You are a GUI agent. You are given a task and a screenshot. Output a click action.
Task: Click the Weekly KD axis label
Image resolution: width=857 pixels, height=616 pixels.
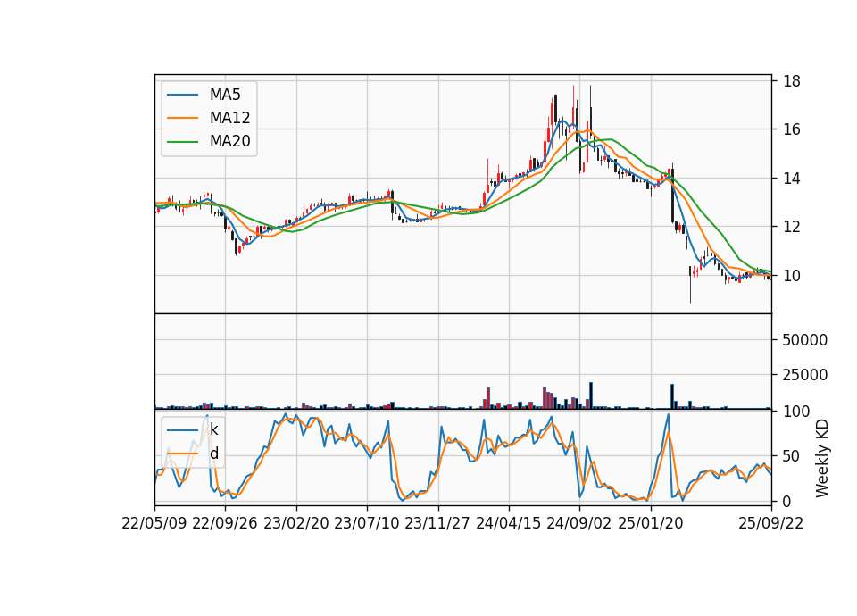tap(822, 458)
